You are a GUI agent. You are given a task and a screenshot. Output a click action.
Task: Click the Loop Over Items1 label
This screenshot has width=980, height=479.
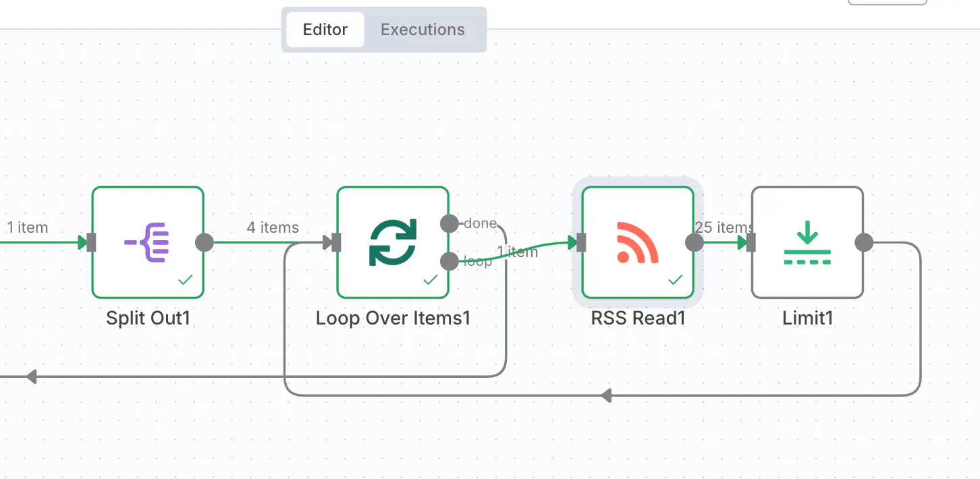(393, 318)
